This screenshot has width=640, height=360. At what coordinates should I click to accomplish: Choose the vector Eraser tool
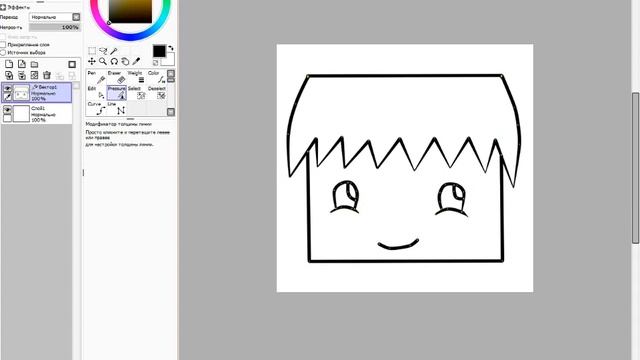116,77
